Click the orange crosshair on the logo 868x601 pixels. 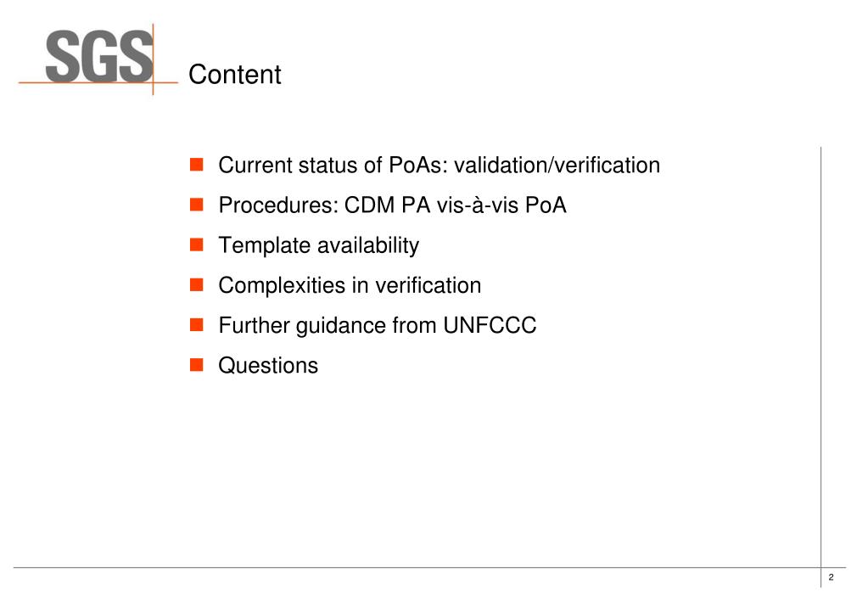154,82
